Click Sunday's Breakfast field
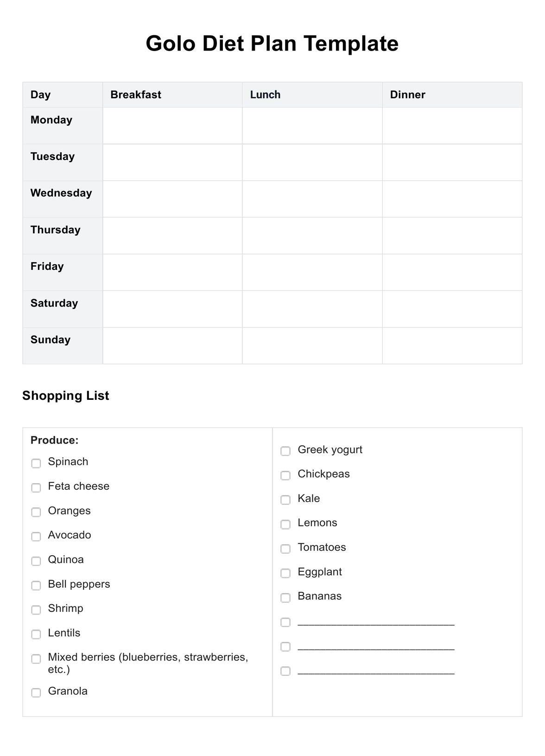 tap(172, 346)
